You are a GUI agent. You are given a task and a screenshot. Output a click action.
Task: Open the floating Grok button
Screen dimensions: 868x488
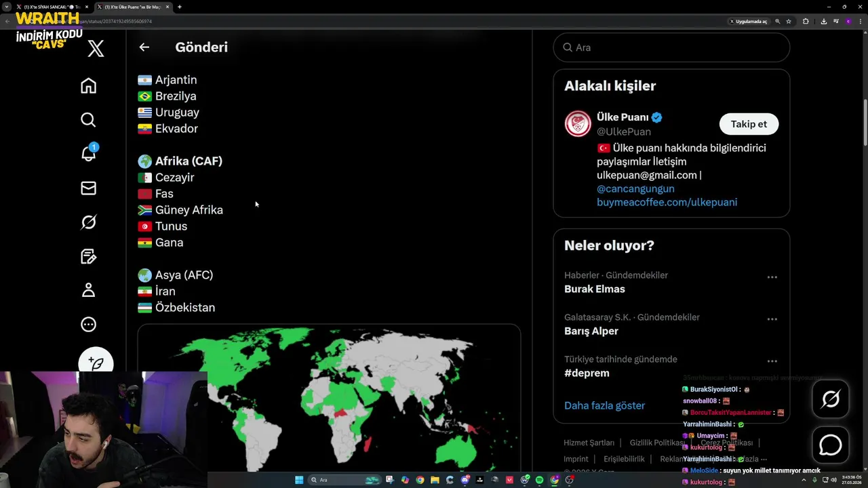click(x=831, y=399)
